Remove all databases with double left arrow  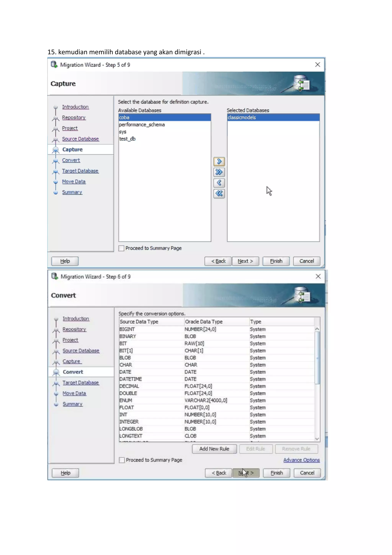[x=219, y=193]
